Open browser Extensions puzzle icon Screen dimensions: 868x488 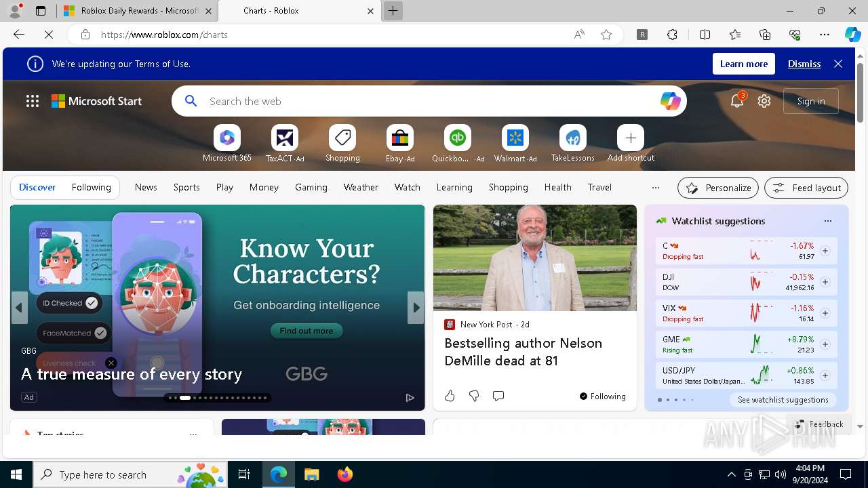pos(672,35)
